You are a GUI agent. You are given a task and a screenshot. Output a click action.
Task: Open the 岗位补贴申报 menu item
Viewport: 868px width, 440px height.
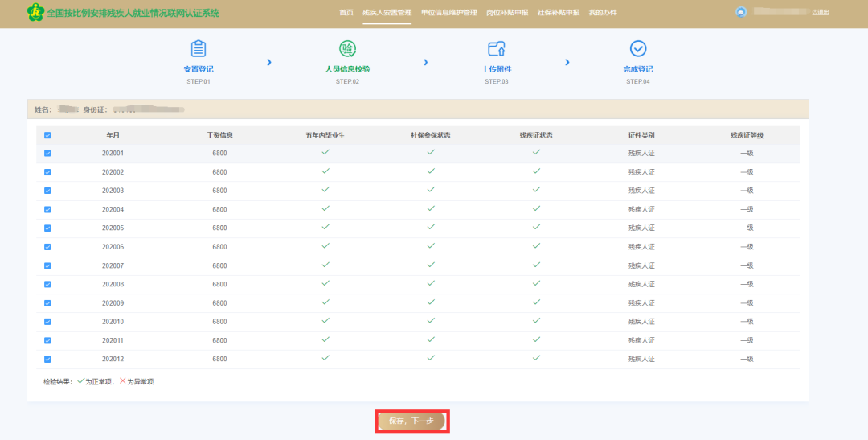(507, 13)
